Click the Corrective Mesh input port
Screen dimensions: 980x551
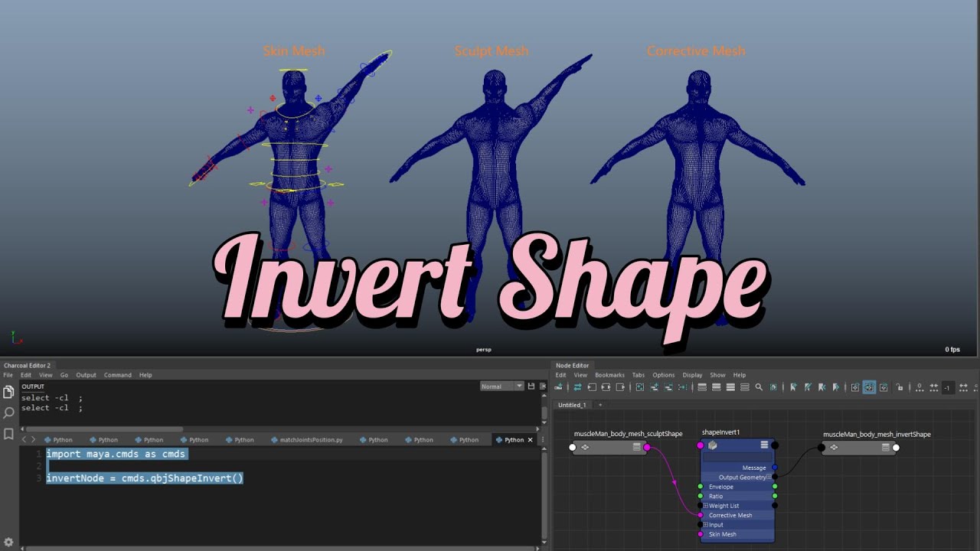coord(701,515)
